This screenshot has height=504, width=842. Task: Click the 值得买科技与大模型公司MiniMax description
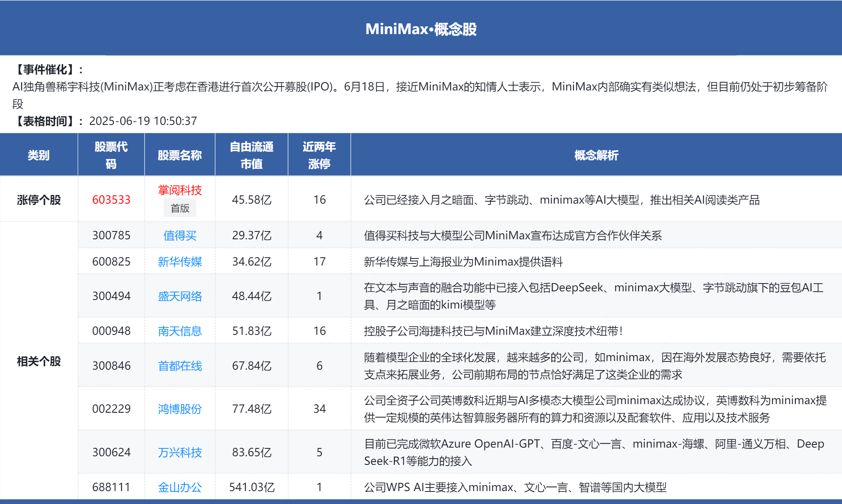513,235
